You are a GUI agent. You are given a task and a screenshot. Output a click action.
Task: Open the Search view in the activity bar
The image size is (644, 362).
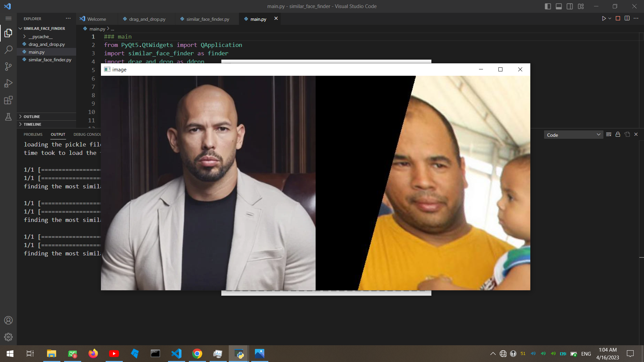8,50
